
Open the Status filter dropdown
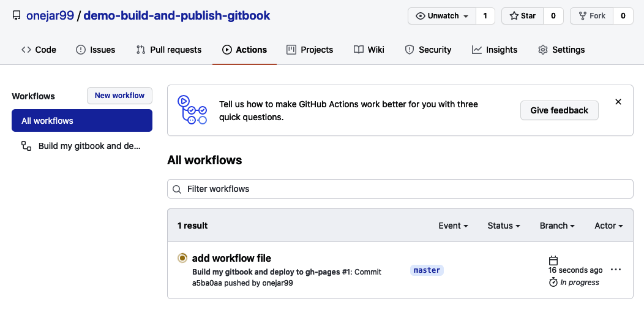[504, 226]
